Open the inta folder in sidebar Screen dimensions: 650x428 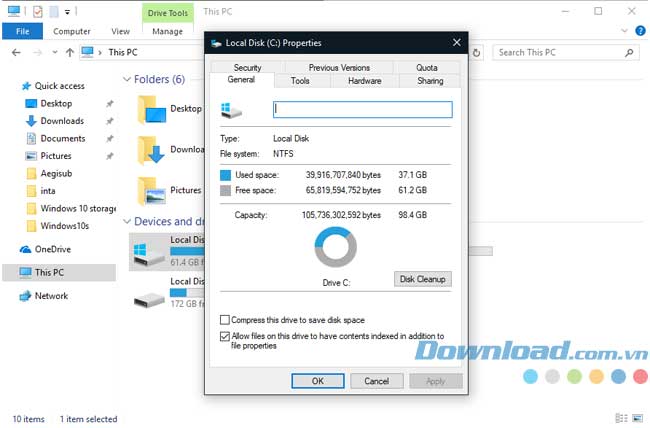[x=48, y=191]
